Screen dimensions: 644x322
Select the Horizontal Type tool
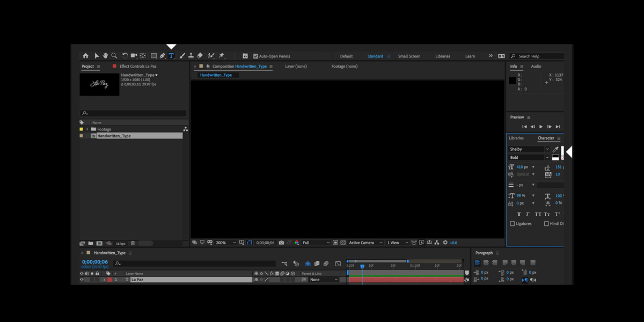171,56
